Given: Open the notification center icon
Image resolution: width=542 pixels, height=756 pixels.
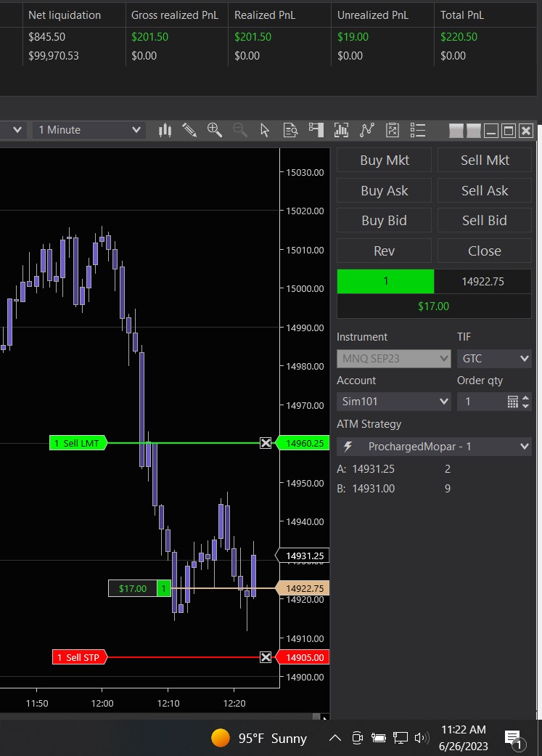Looking at the screenshot, I should pyautogui.click(x=514, y=739).
